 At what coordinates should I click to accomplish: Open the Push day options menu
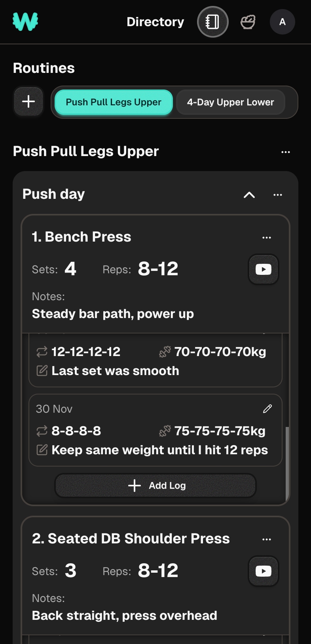(x=277, y=195)
